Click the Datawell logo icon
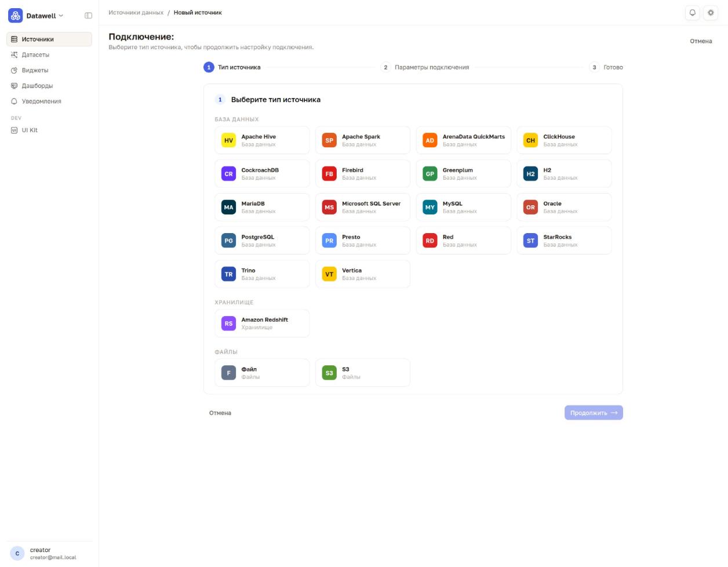The image size is (728, 567). coord(16,16)
